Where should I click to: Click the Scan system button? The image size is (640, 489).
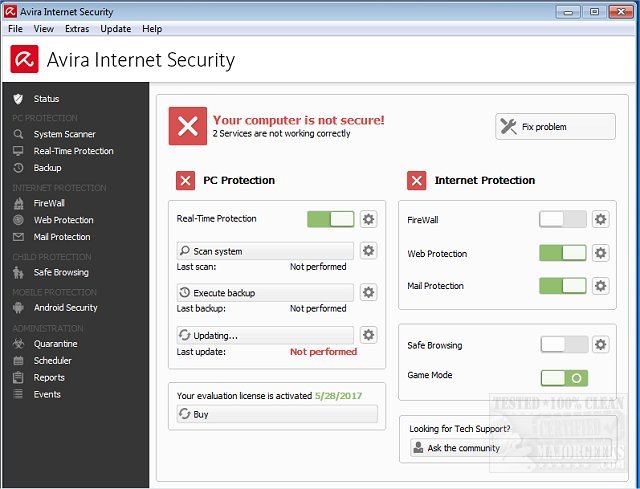coord(265,251)
